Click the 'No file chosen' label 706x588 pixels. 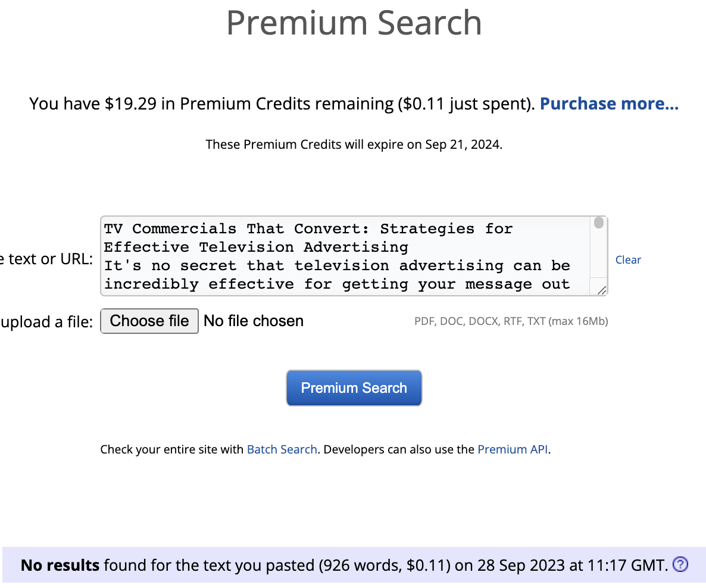click(x=254, y=321)
